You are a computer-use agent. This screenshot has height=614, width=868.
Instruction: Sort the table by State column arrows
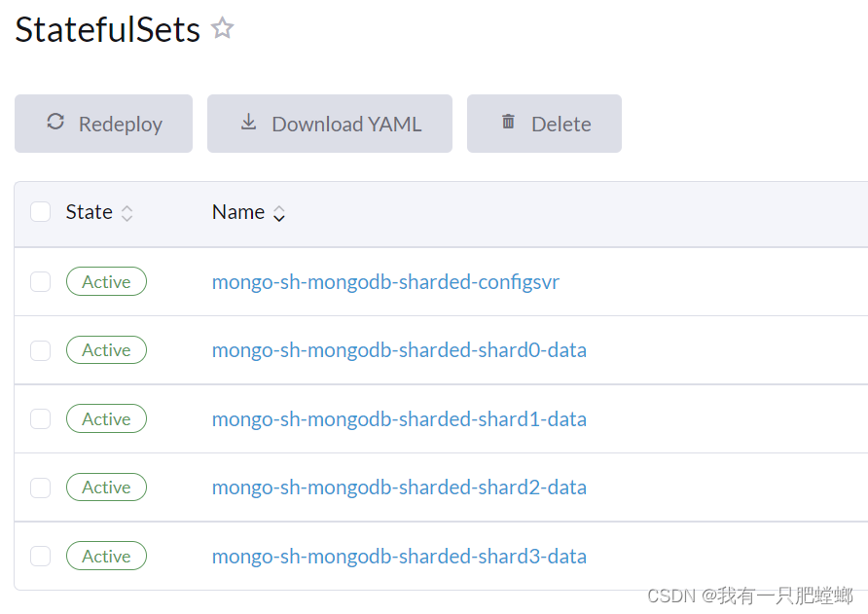click(127, 213)
